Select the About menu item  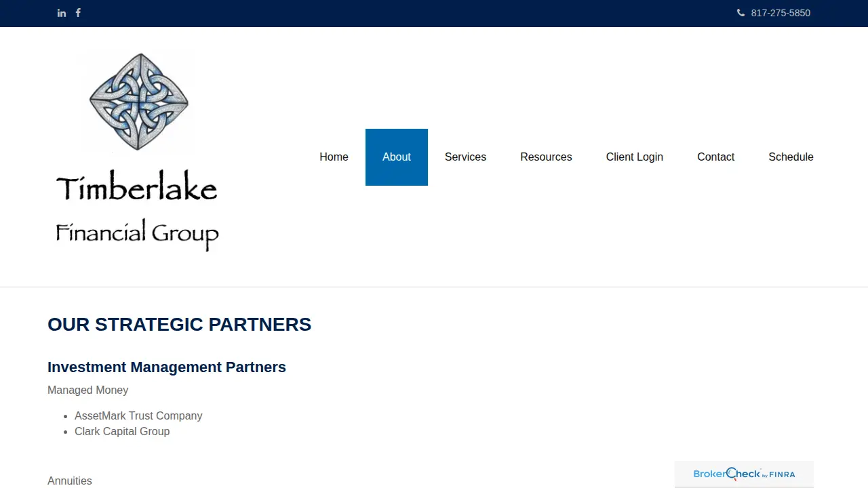click(x=397, y=157)
